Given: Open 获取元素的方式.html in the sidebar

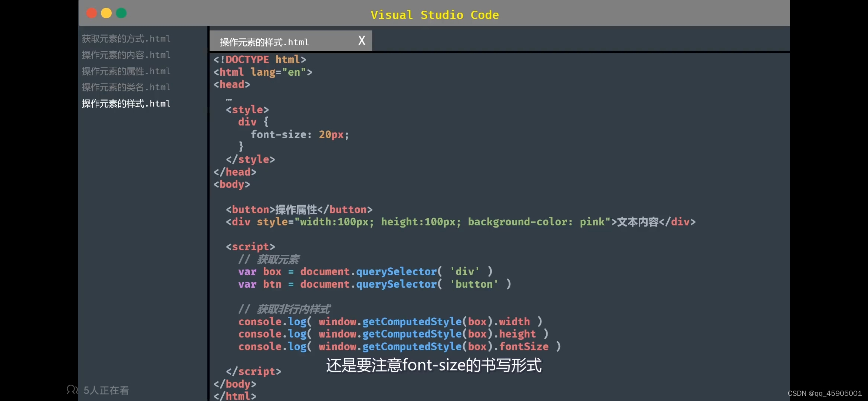Looking at the screenshot, I should tap(126, 39).
